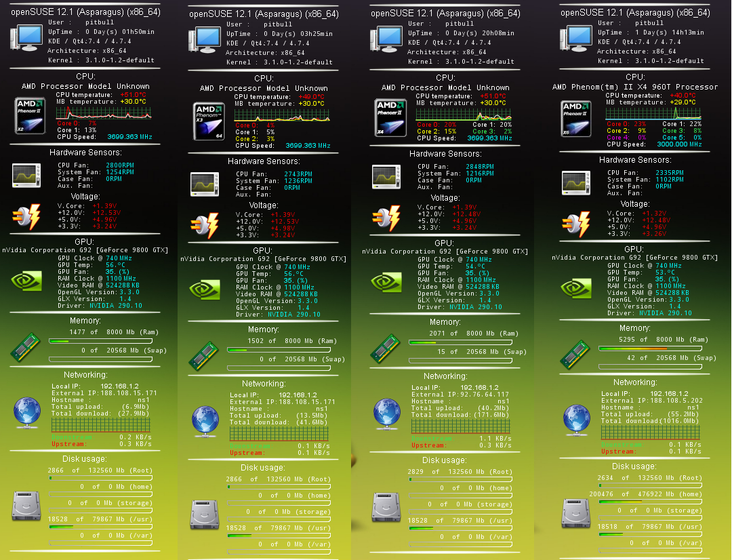Click voltage plug icon beside +4.98V reading
Screen dimensions: 732x560
[x=205, y=226]
